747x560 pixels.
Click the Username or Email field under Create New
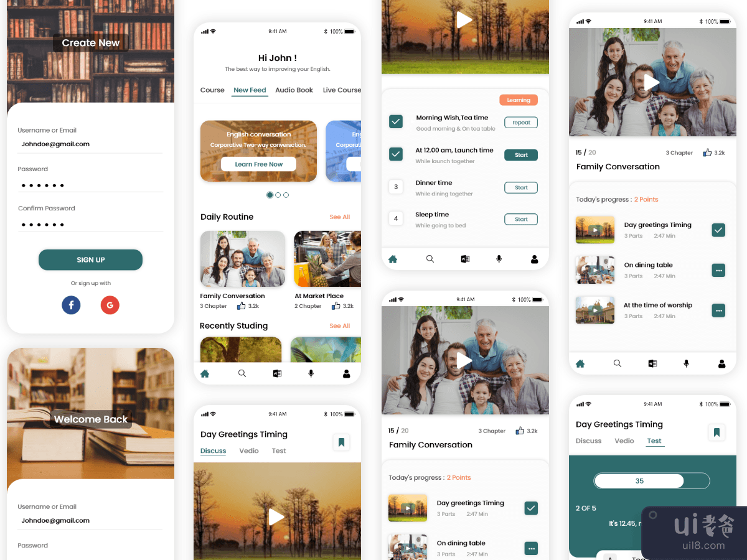click(90, 144)
